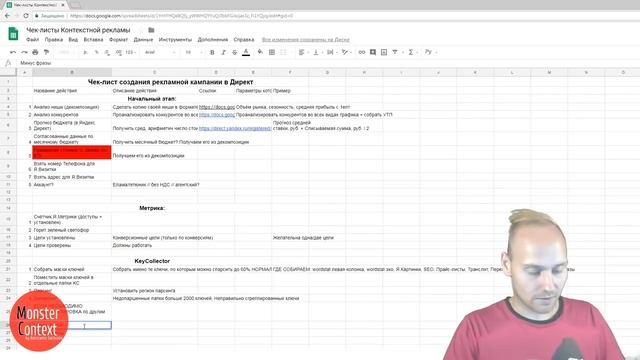Format selection as percent

tap(96, 52)
